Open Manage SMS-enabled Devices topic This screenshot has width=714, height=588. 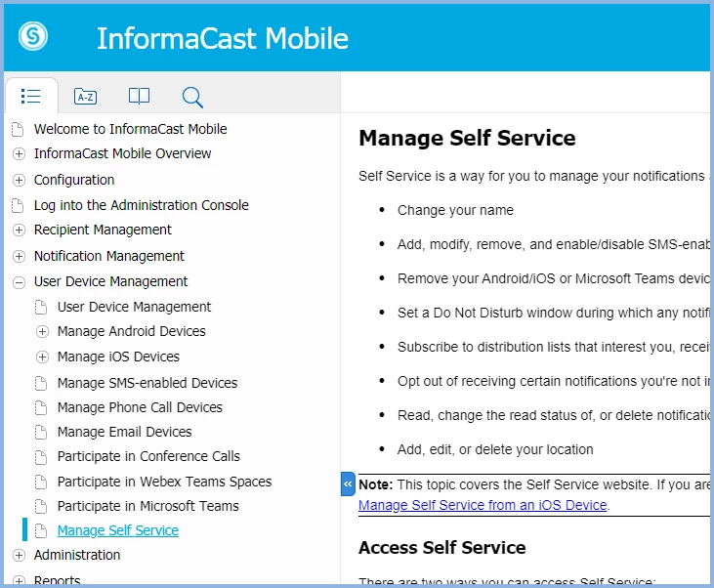point(147,383)
